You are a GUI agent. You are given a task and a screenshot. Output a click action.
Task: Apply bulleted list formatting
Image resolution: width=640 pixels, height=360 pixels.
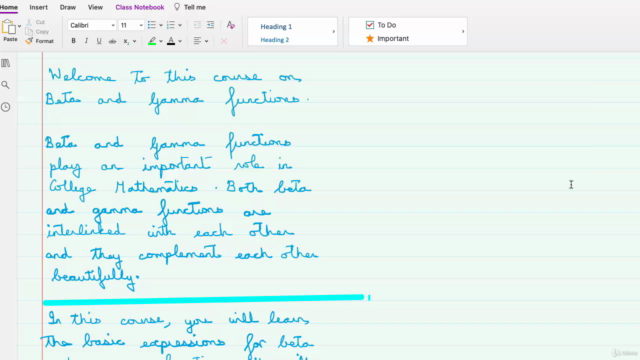(151, 25)
